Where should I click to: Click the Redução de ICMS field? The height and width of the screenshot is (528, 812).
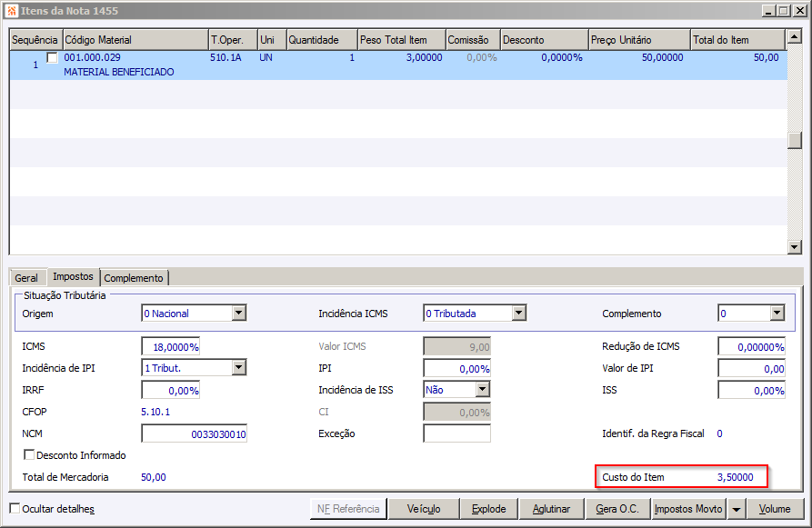pyautogui.click(x=751, y=347)
